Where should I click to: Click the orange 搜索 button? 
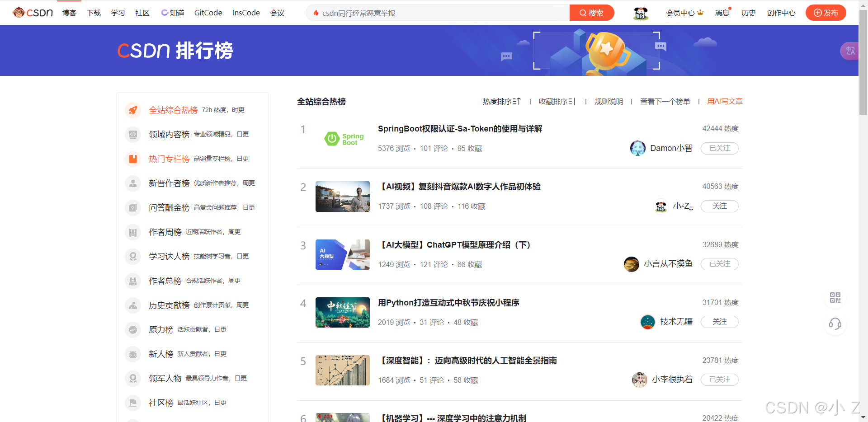[591, 13]
